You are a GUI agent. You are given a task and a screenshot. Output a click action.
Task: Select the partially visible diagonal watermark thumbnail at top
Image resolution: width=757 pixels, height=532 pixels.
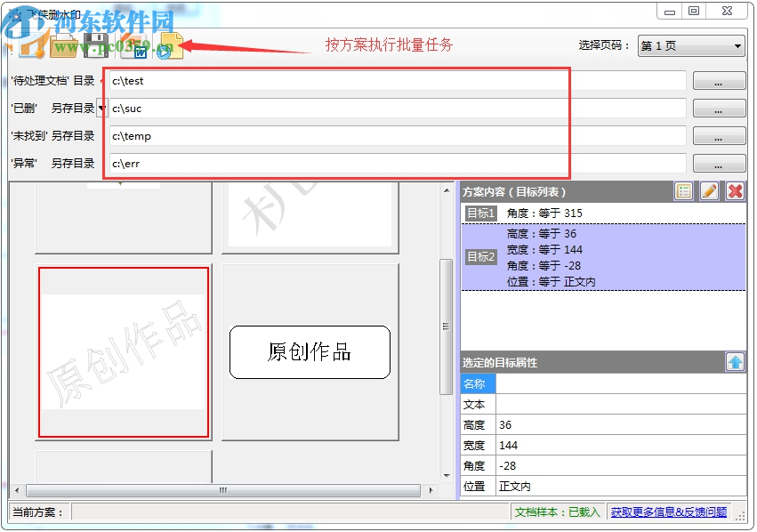coord(310,217)
